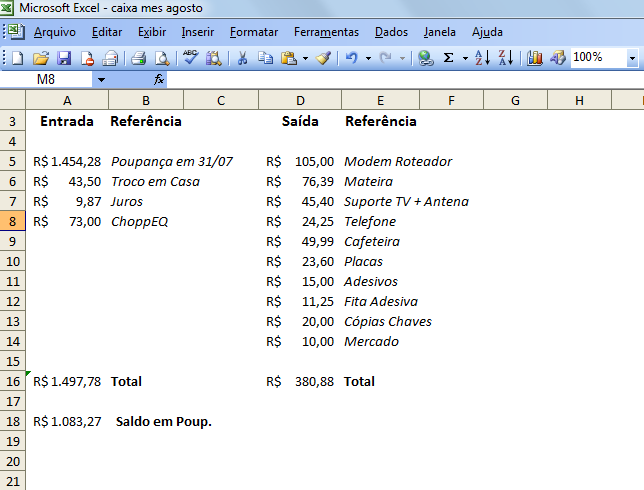Copy selection with the Copy icon

265,58
